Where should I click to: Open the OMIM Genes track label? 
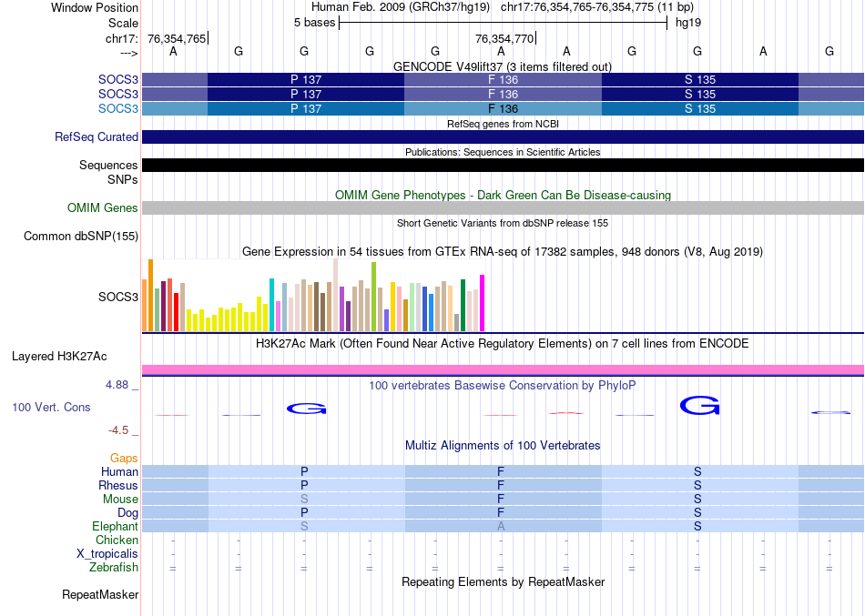[x=103, y=207]
